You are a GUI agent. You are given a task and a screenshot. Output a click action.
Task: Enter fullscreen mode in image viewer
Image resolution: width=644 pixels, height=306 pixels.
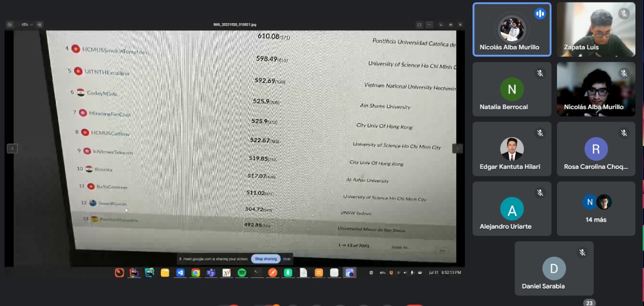pos(419,24)
